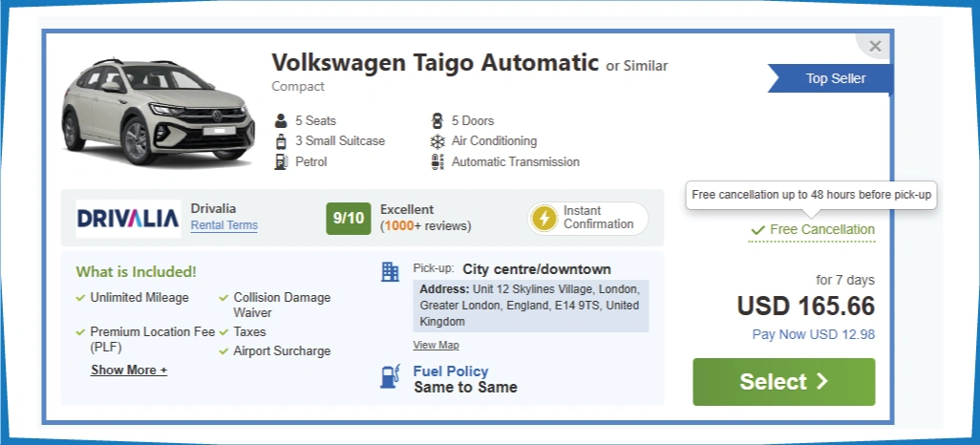980x445 pixels.
Task: Click the petrol fuel pump icon
Action: pyautogui.click(x=281, y=162)
